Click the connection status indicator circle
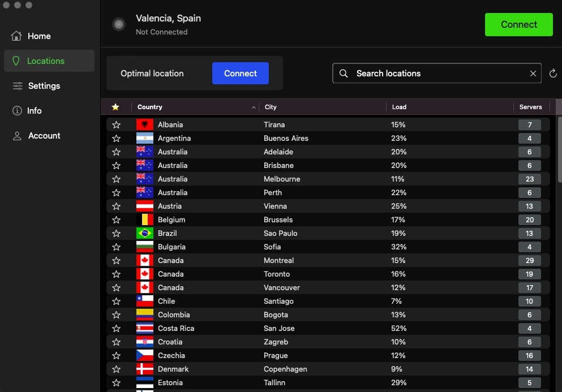 (118, 24)
